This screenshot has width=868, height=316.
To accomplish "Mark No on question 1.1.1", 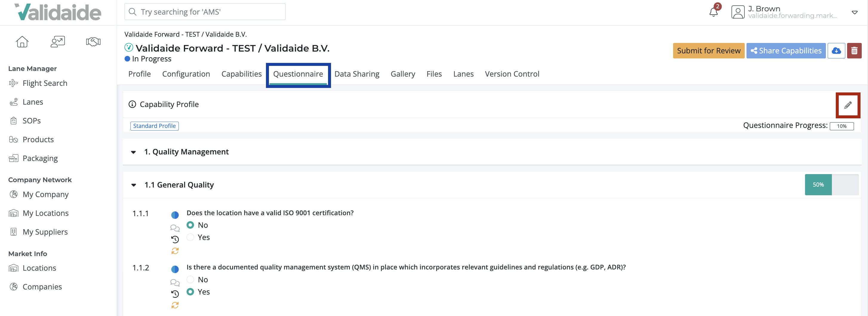I will pos(190,225).
